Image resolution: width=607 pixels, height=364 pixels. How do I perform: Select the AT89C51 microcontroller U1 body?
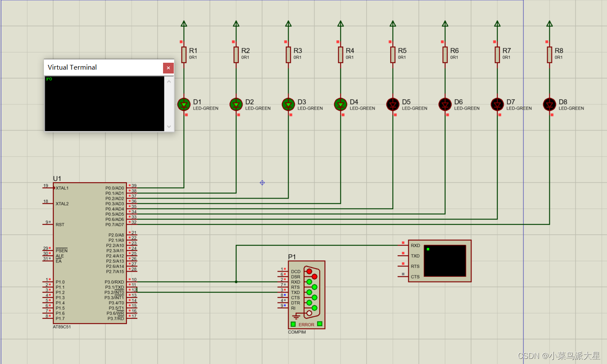pos(90,253)
